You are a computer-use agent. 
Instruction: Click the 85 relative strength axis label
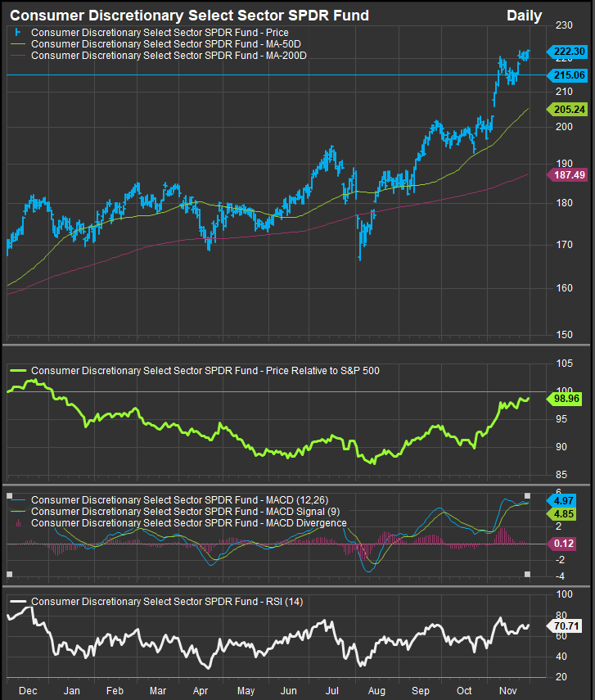click(x=561, y=475)
